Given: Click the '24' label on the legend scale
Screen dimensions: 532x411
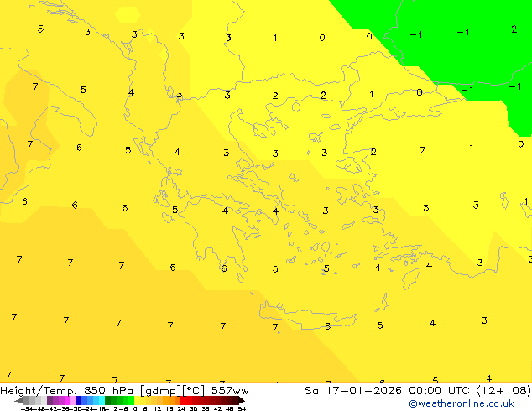Looking at the screenshot, I should click(x=181, y=408).
